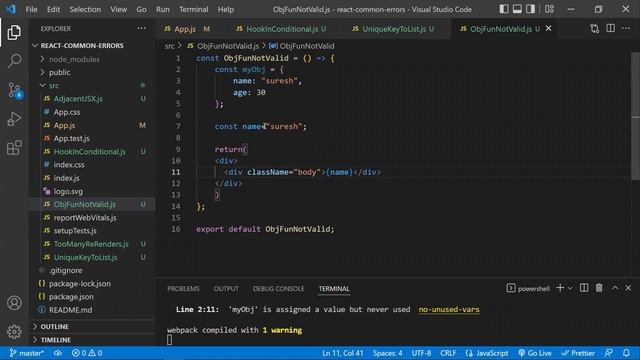This screenshot has width=640, height=360.
Task: Select the powershell terminal label
Action: click(528, 289)
